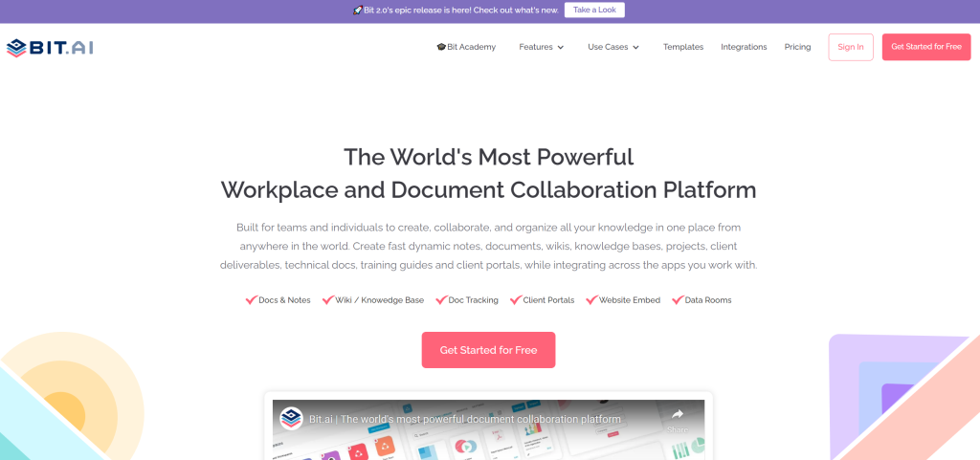The width and height of the screenshot is (980, 460).
Task: Go to the Integrations page
Action: click(x=744, y=47)
